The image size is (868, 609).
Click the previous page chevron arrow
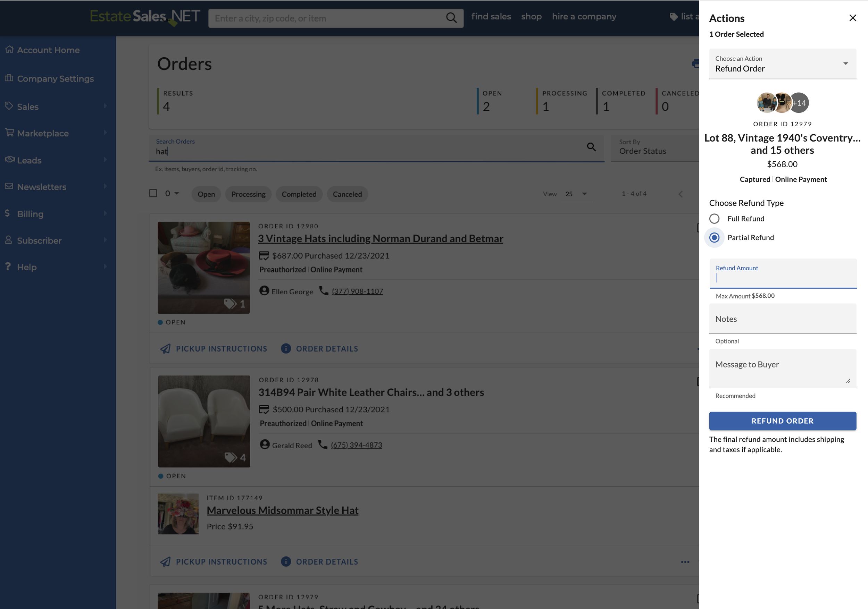pos(681,194)
